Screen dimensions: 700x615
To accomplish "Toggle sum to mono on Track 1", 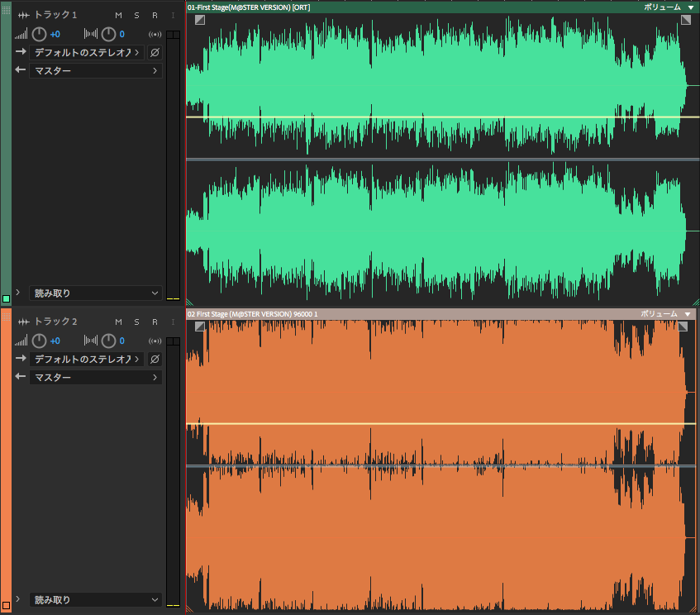I will coord(155,35).
